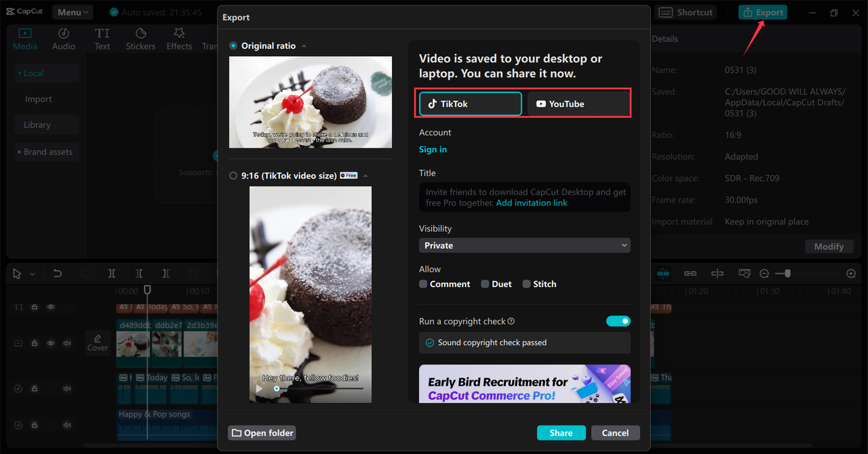
Task: Select the 9:16 TikTok video size option
Action: click(233, 176)
